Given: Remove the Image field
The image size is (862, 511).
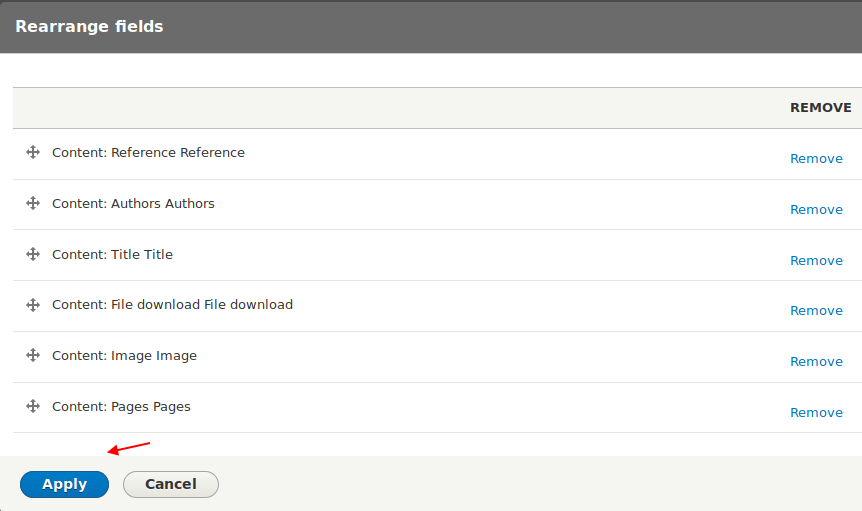Looking at the screenshot, I should coord(816,362).
